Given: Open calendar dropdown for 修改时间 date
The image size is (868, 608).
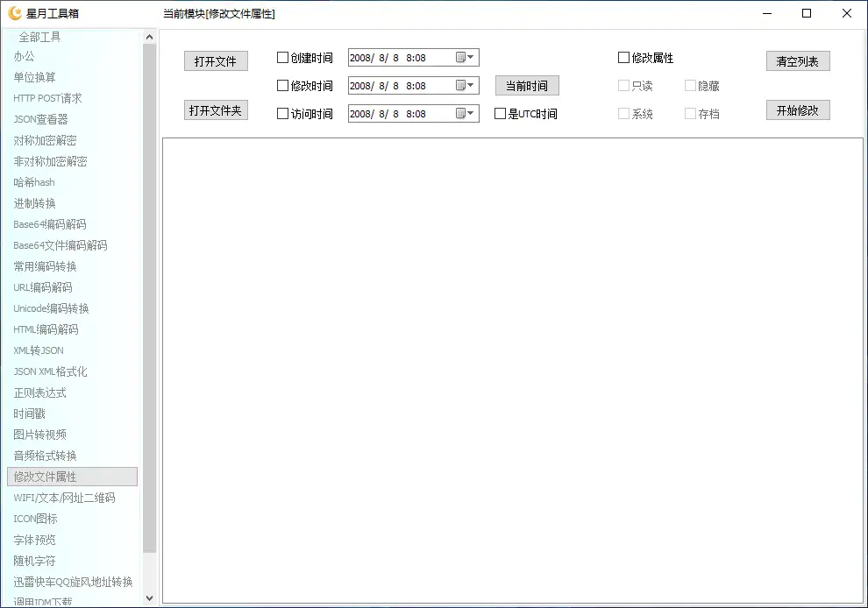Looking at the screenshot, I should click(x=465, y=86).
